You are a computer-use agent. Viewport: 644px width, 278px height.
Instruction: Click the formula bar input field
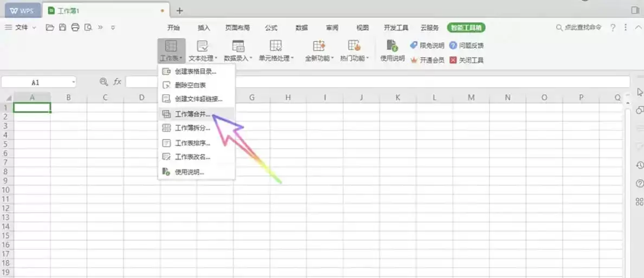[377, 82]
